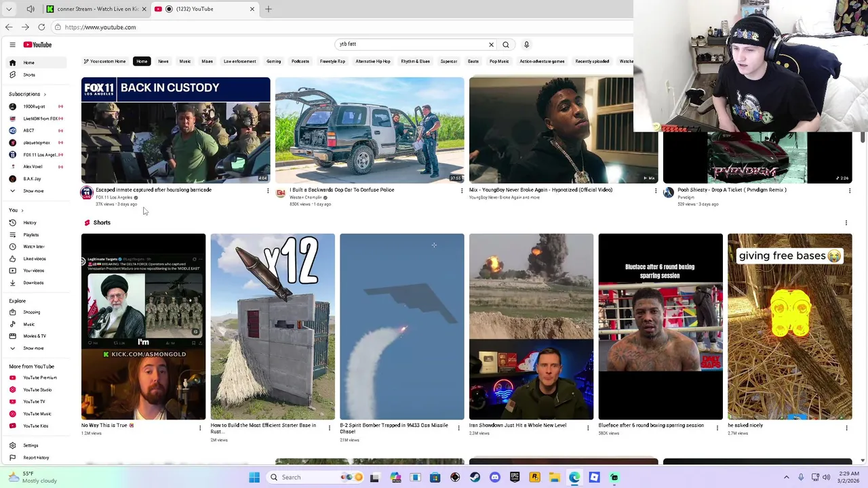868x488 pixels.
Task: Open B-2 Spirit Bomber short thumbnail
Action: point(402,327)
